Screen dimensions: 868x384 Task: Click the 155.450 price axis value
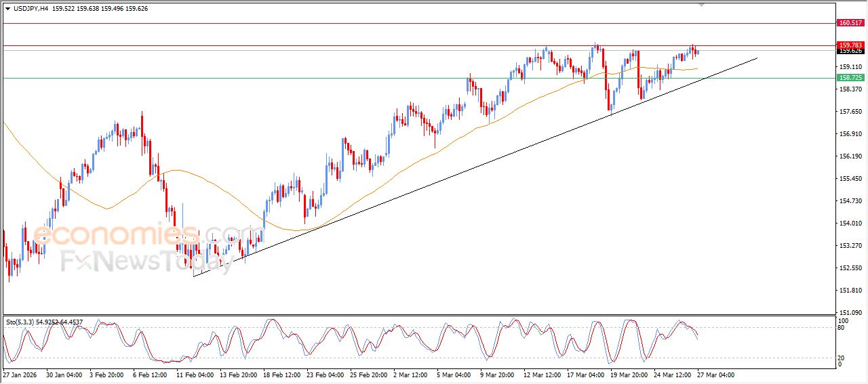tap(850, 179)
